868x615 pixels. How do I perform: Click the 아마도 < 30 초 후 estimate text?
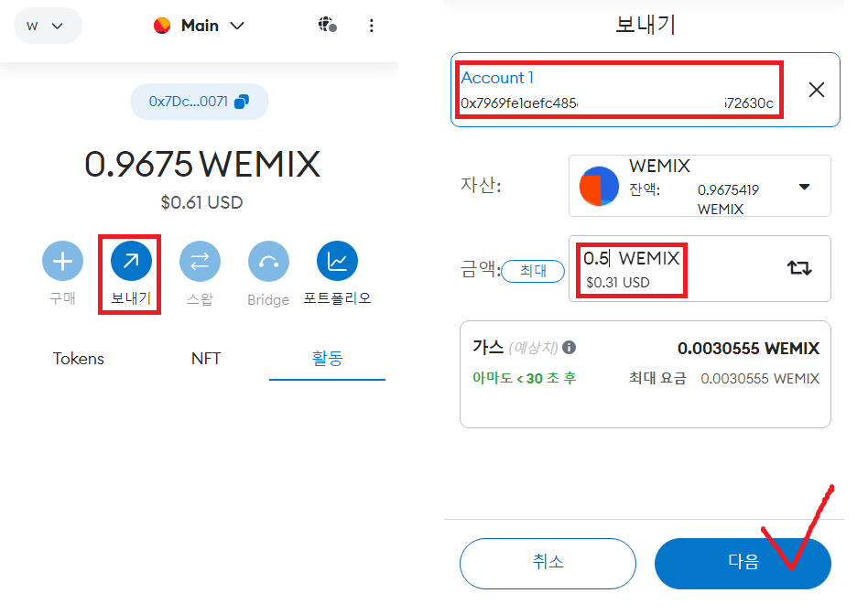(x=525, y=378)
